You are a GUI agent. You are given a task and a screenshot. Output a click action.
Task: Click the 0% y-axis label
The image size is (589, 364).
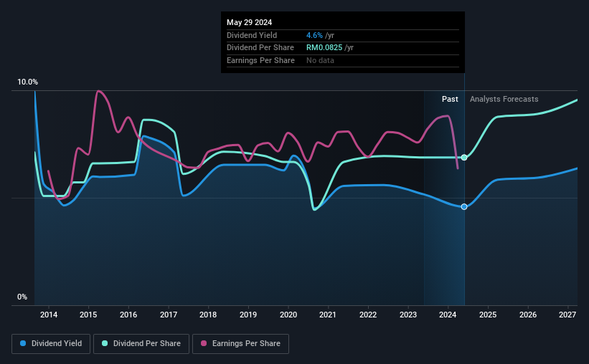22,297
